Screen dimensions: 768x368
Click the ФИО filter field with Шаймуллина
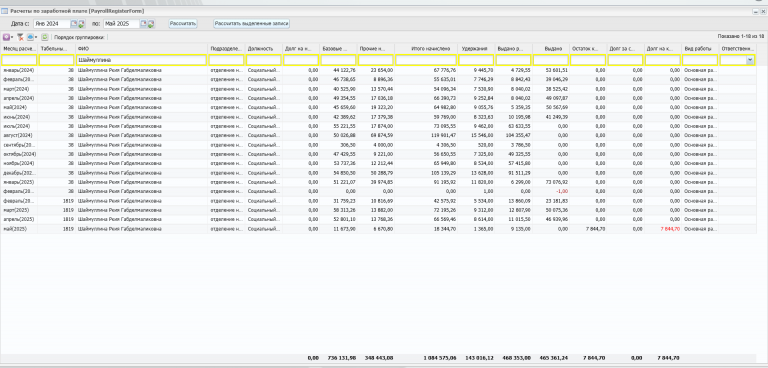click(x=142, y=60)
